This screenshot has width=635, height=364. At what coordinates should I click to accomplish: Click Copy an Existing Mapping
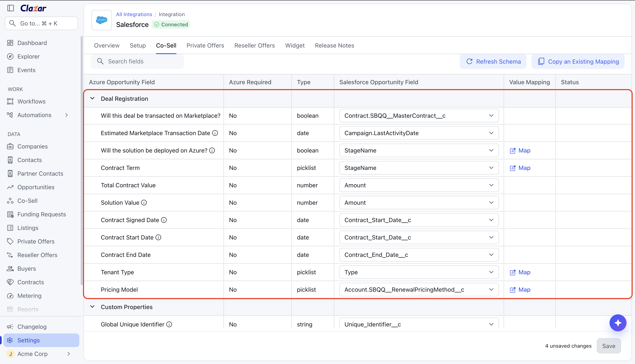(578, 62)
